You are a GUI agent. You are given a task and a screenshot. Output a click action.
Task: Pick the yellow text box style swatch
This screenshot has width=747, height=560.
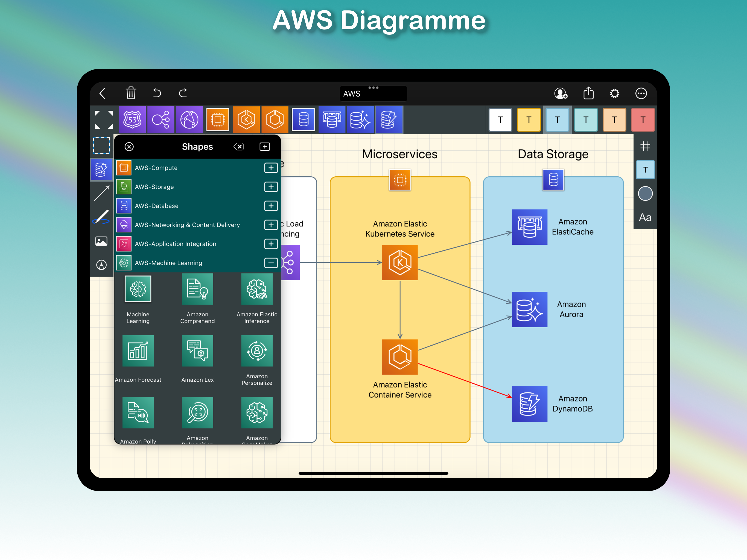[529, 119]
